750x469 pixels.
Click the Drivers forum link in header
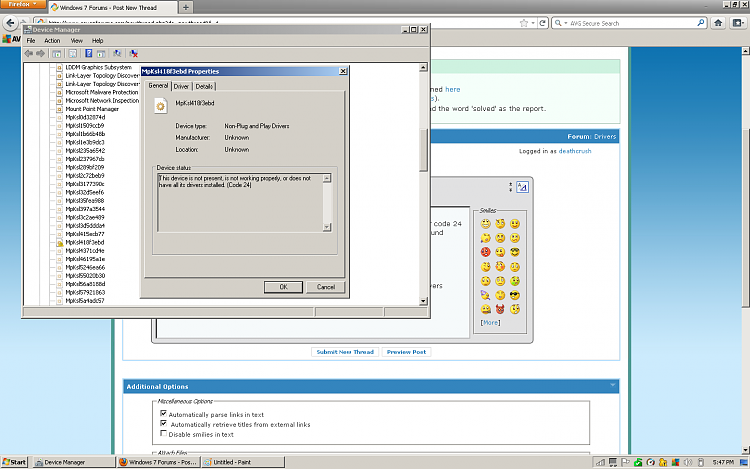point(605,137)
